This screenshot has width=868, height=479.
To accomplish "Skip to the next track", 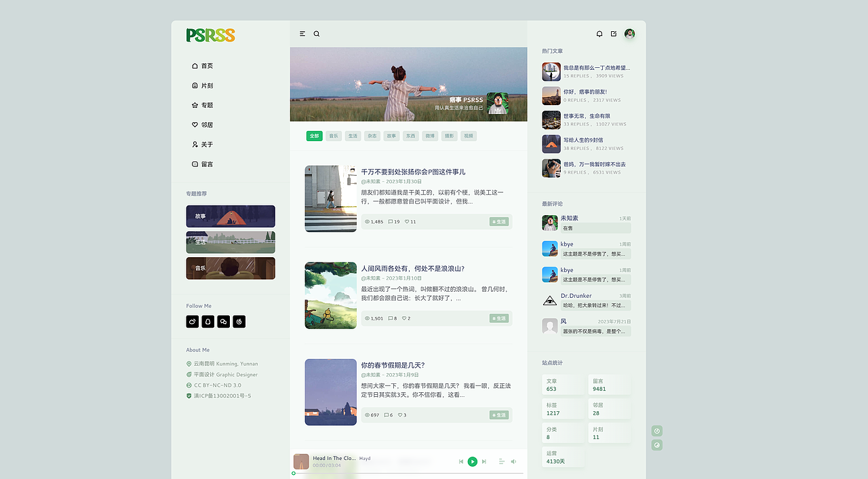I will (x=484, y=461).
